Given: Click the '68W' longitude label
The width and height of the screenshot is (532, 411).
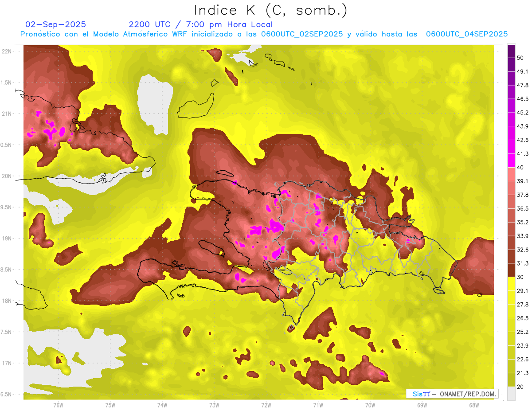Looking at the screenshot, I should (474, 405).
